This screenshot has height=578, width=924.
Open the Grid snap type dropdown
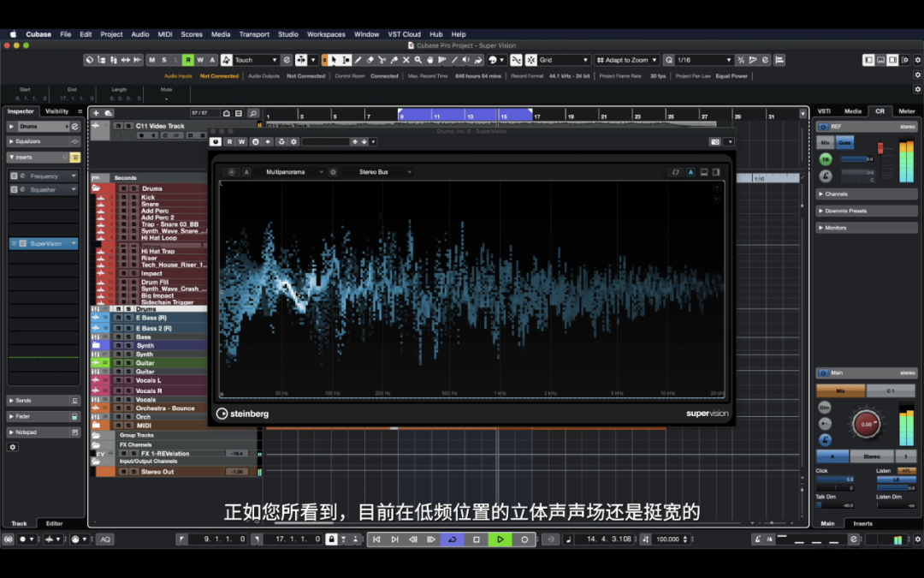point(563,60)
